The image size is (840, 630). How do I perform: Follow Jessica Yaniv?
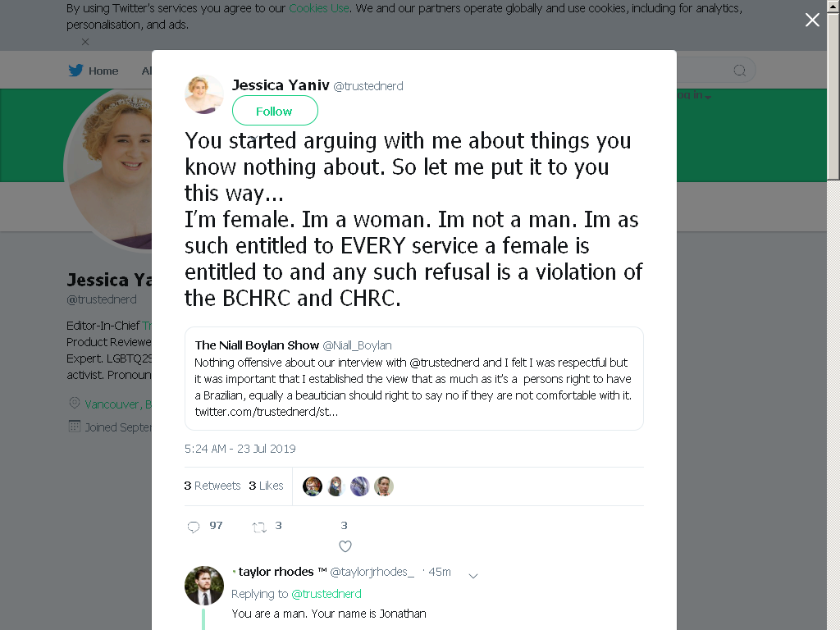coord(275,111)
